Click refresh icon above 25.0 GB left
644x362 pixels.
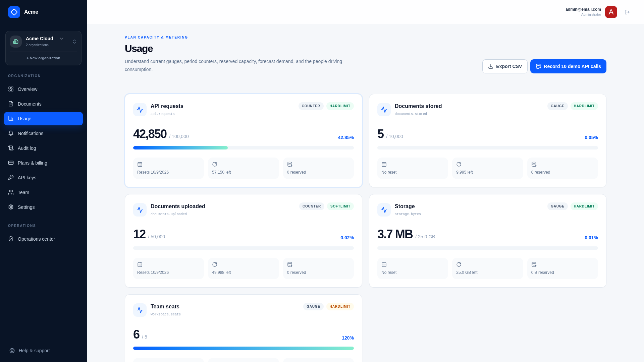point(459,264)
